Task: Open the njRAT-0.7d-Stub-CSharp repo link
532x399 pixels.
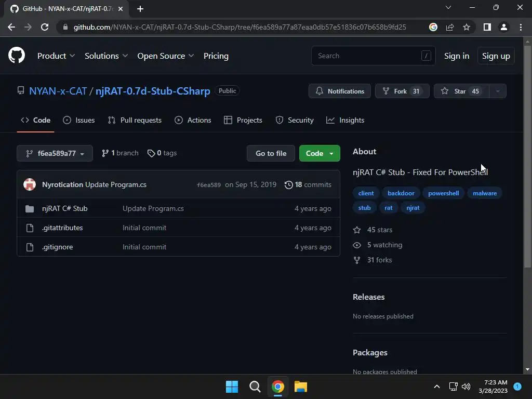Action: 153,91
